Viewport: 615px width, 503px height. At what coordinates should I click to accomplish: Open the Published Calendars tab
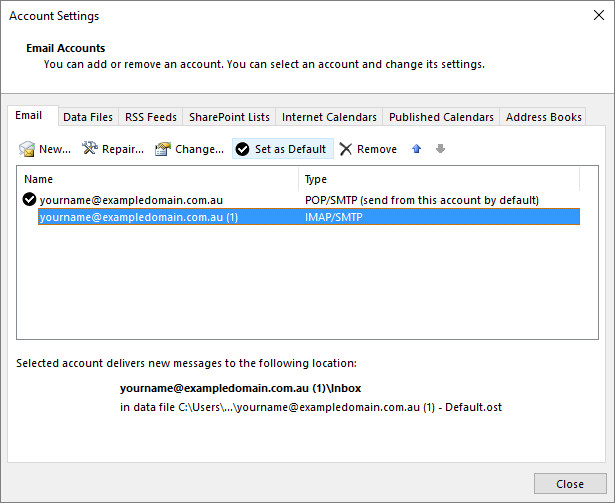pos(441,117)
